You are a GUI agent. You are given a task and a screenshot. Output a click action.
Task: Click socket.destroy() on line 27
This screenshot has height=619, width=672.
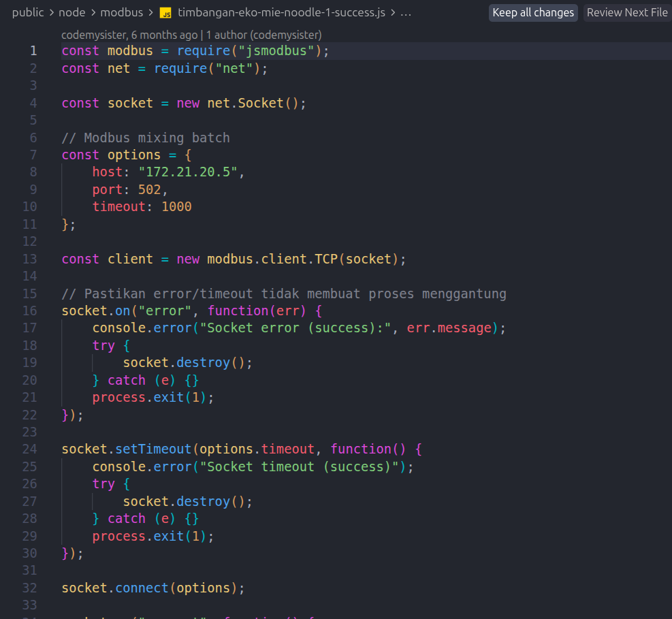pyautogui.click(x=185, y=502)
